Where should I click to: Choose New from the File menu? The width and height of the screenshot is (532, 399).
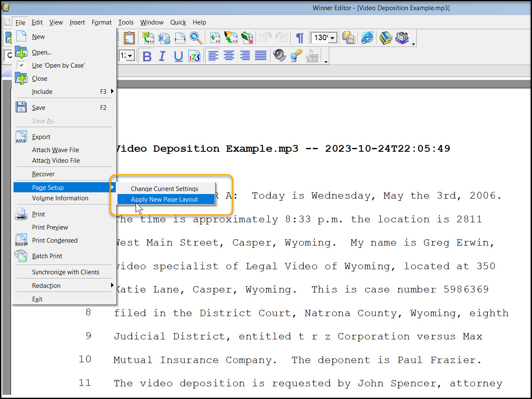pyautogui.click(x=65, y=37)
